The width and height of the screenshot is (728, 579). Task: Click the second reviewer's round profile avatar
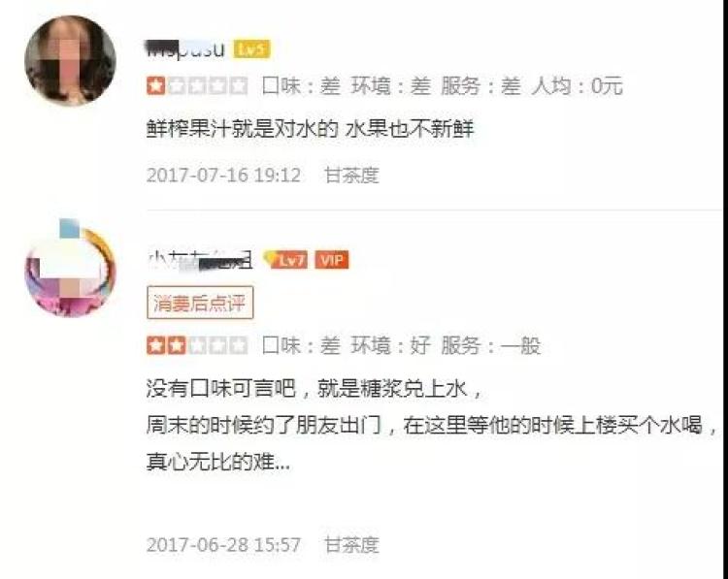(x=70, y=270)
